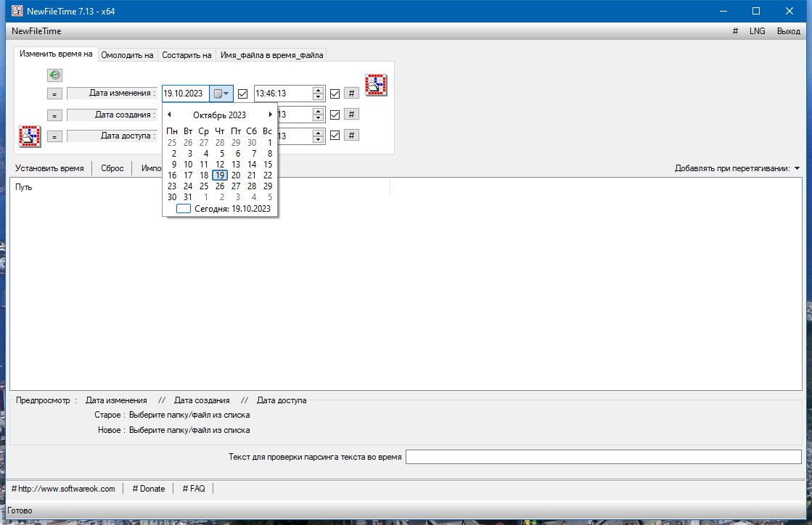Viewport: 812px width, 525px height.
Task: Click the = button beside Дата доступа
Action: 54,136
